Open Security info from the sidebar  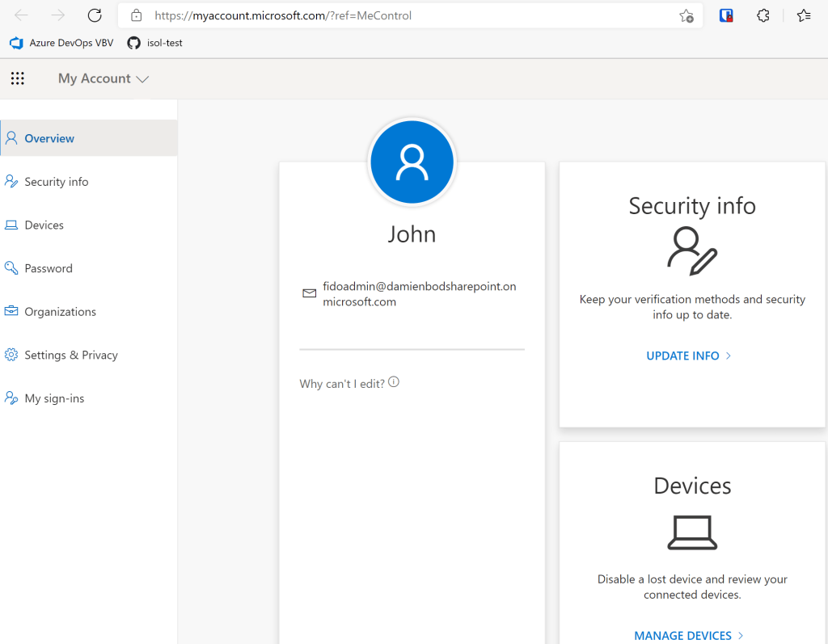point(56,182)
